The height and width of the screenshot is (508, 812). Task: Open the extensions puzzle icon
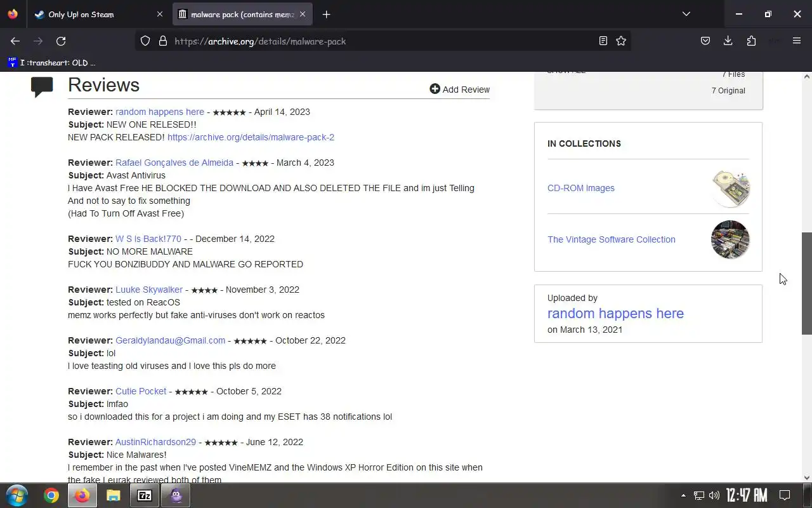751,41
